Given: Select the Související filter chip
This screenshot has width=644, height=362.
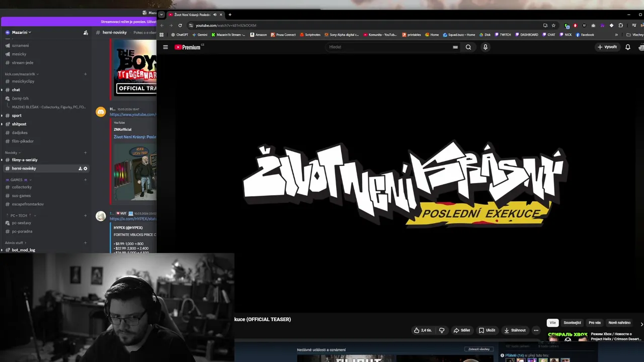Looking at the screenshot, I should point(572,323).
